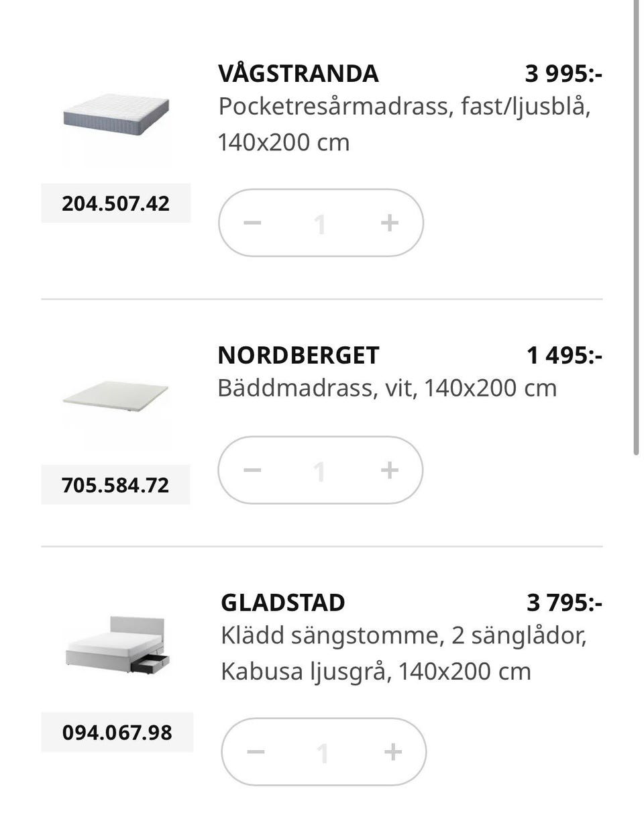
Task: Open the VÅGSTRANDA mattress product image
Action: [x=116, y=117]
